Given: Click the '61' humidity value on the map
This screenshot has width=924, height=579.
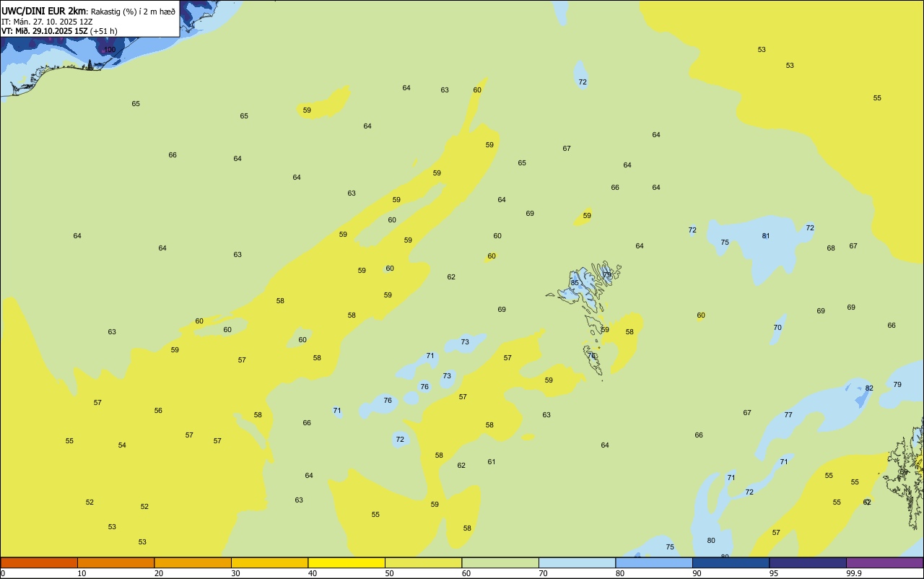Looking at the screenshot, I should 492,462.
